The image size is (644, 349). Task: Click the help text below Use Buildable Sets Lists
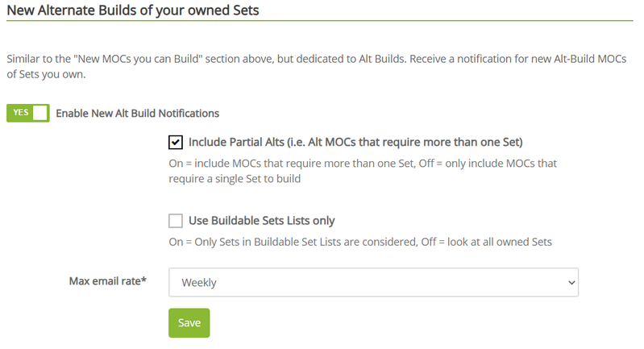pyautogui.click(x=359, y=242)
